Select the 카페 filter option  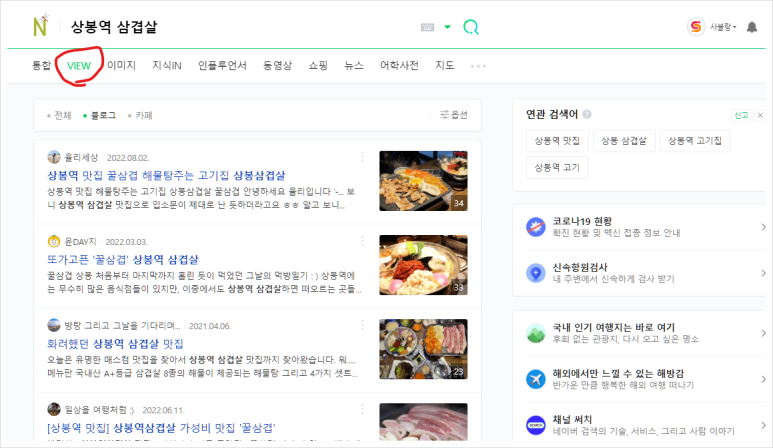click(141, 115)
